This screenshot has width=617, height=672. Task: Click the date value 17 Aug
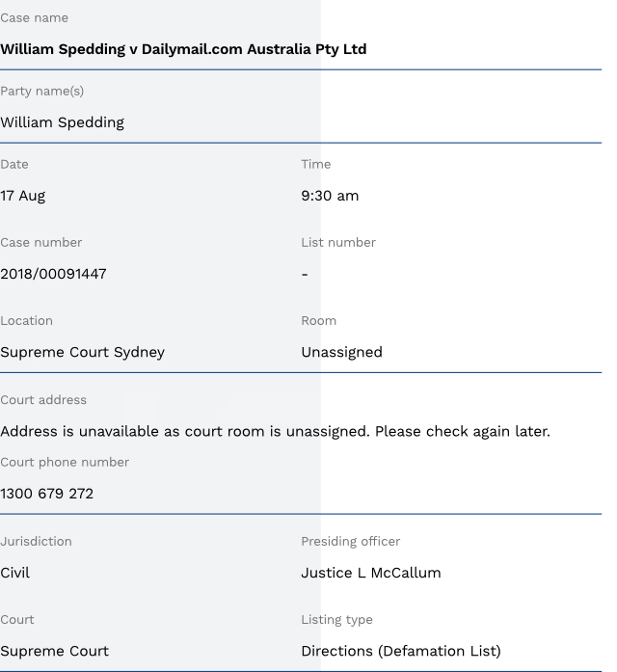[22, 196]
